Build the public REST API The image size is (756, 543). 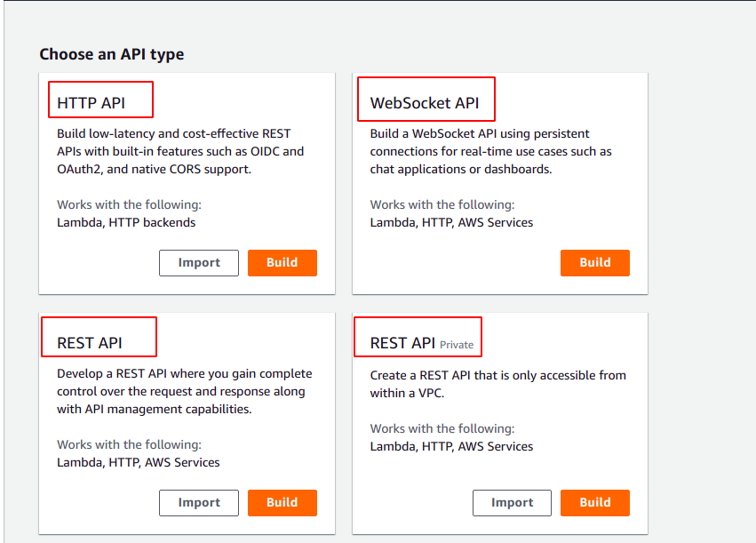282,502
